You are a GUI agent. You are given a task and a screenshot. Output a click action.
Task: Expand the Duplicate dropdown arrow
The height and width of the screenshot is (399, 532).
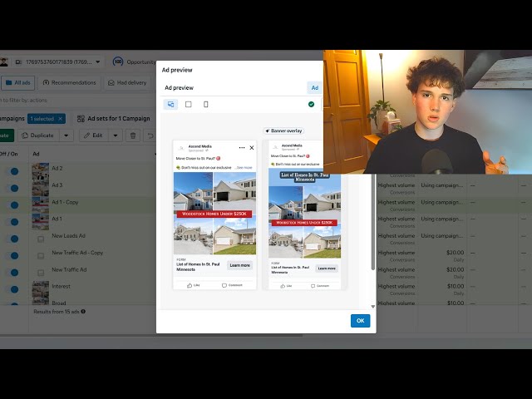click(x=66, y=135)
